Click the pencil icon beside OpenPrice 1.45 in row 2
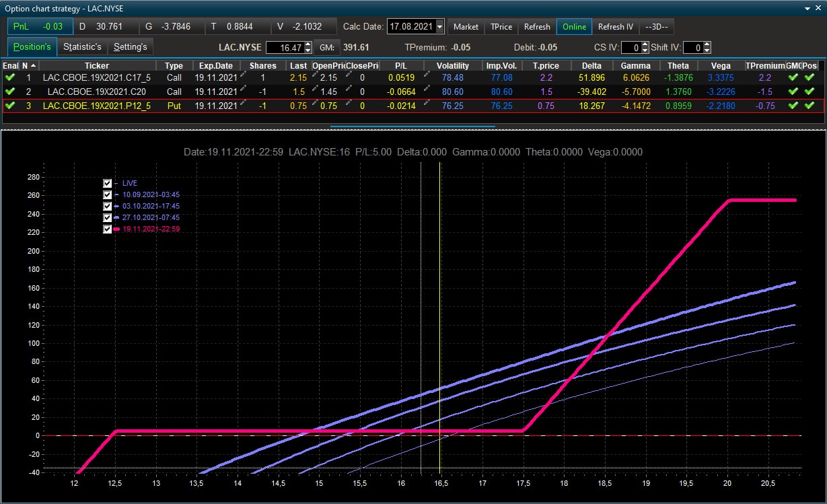The image size is (827, 504). (x=314, y=89)
